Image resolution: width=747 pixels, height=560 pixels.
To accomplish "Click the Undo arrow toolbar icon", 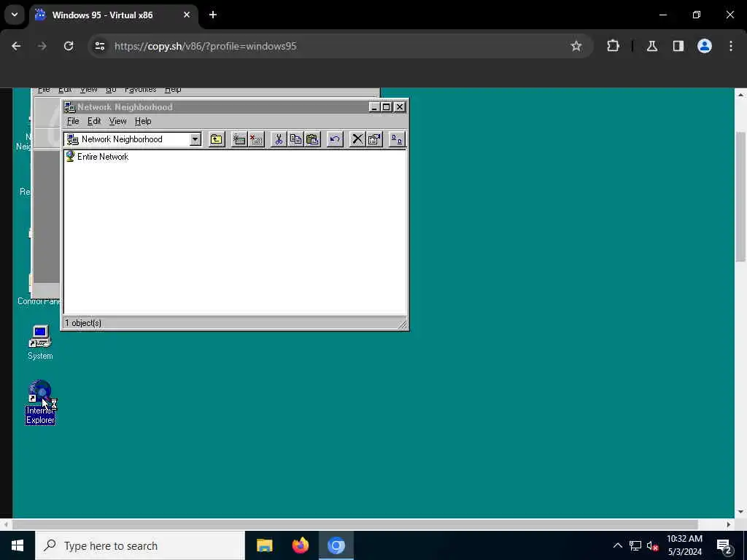I will pyautogui.click(x=335, y=139).
